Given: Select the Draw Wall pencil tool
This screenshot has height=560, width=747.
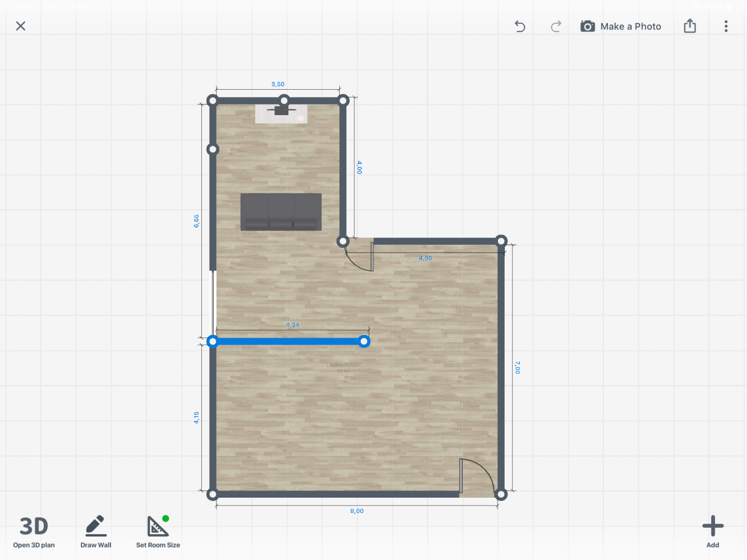Looking at the screenshot, I should (x=96, y=531).
